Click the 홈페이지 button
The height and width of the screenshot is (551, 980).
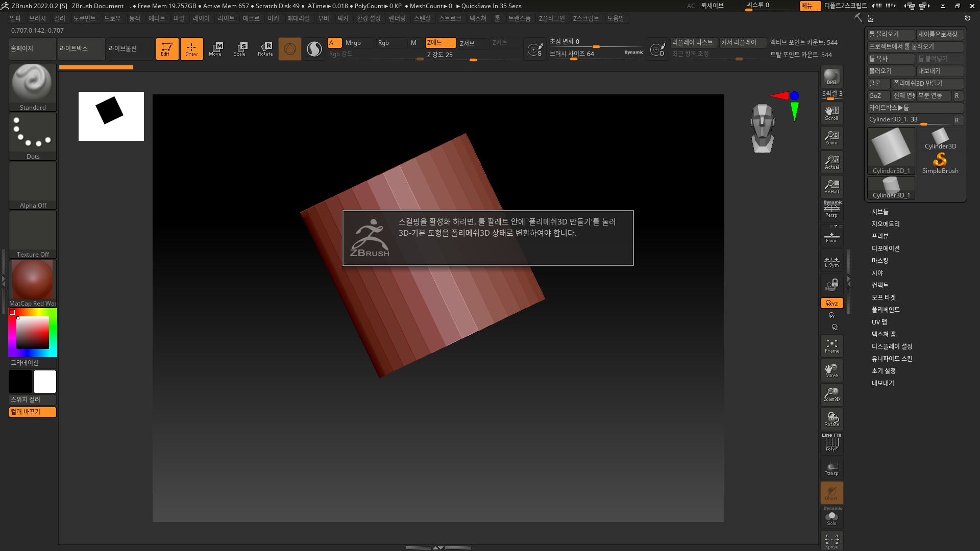click(33, 49)
